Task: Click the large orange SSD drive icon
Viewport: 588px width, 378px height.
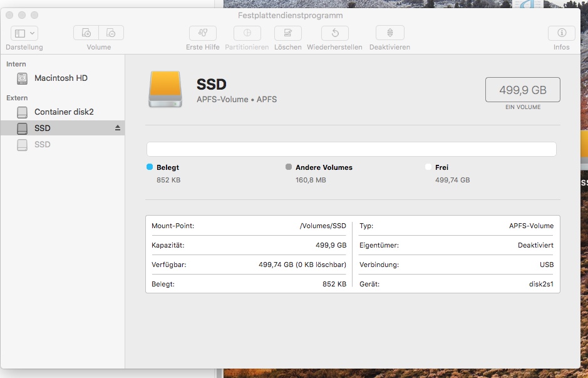Action: (165, 89)
